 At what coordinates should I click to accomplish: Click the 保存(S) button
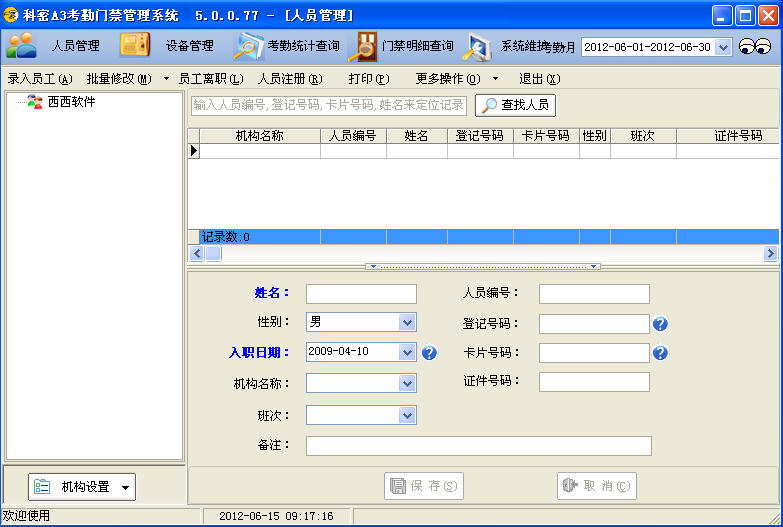tap(423, 486)
